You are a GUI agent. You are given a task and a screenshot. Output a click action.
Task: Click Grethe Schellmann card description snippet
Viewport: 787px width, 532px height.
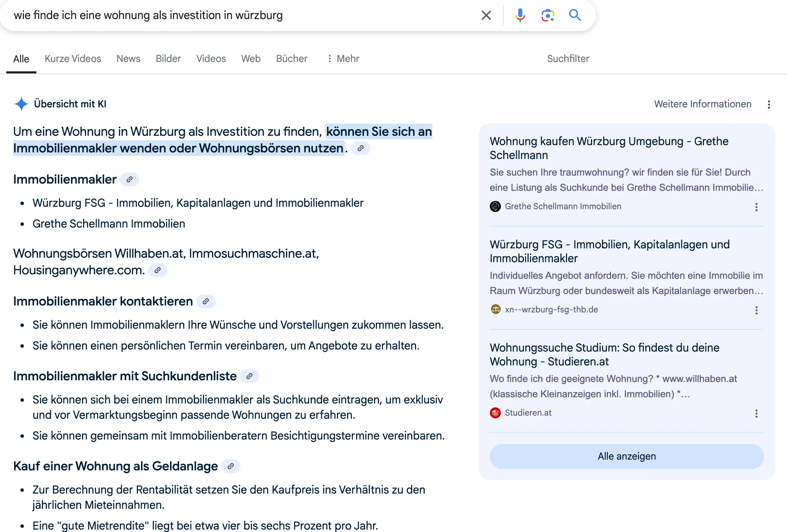pos(626,180)
